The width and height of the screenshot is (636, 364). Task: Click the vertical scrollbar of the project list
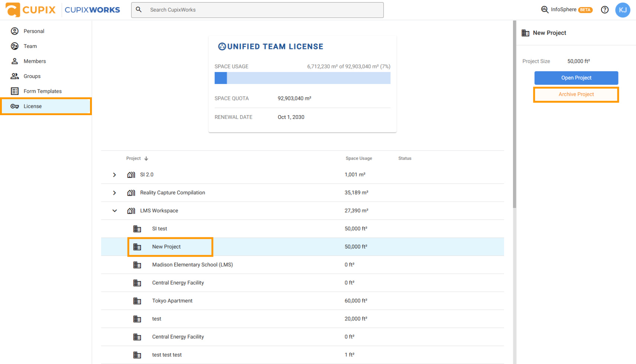(x=515, y=114)
